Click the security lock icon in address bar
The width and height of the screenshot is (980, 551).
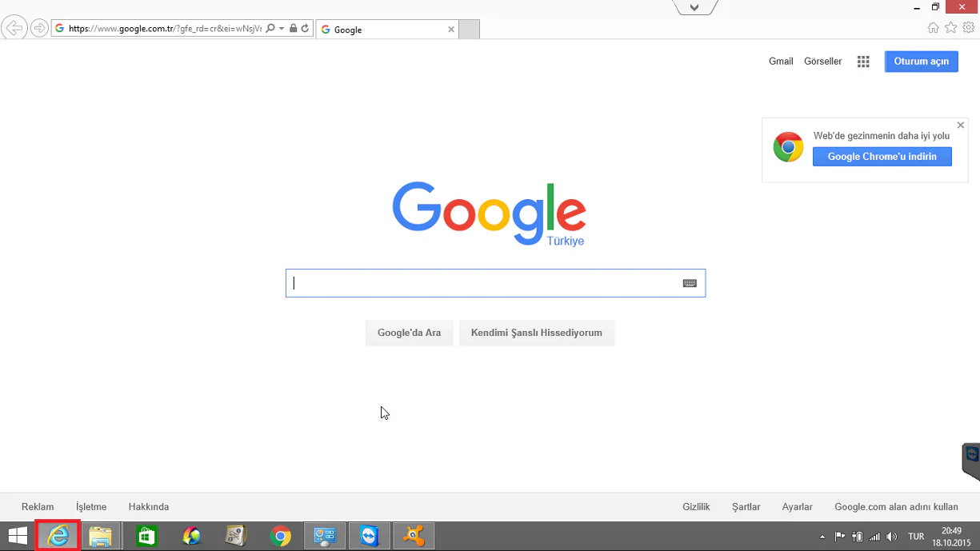point(294,29)
